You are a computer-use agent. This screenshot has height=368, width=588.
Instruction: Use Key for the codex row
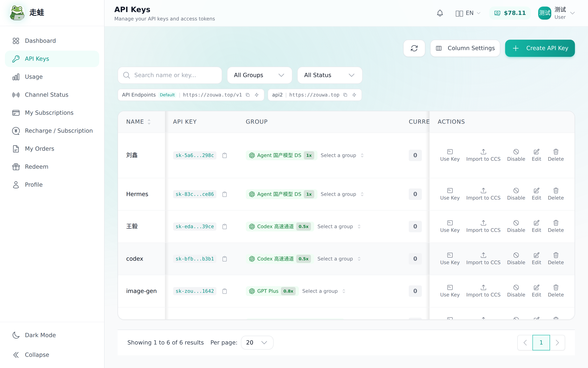click(450, 259)
